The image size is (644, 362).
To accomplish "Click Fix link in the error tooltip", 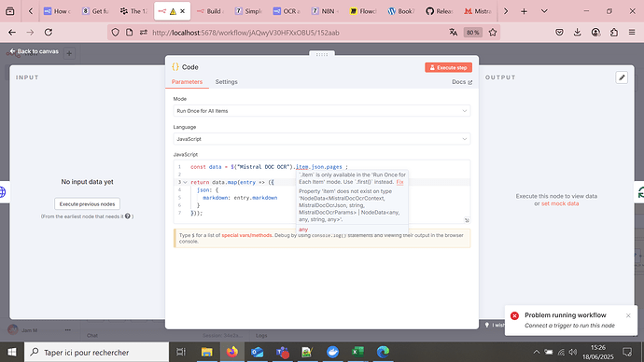I will [399, 182].
